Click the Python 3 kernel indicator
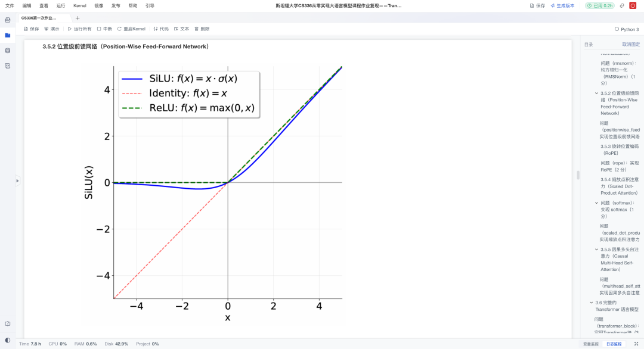 (x=627, y=29)
